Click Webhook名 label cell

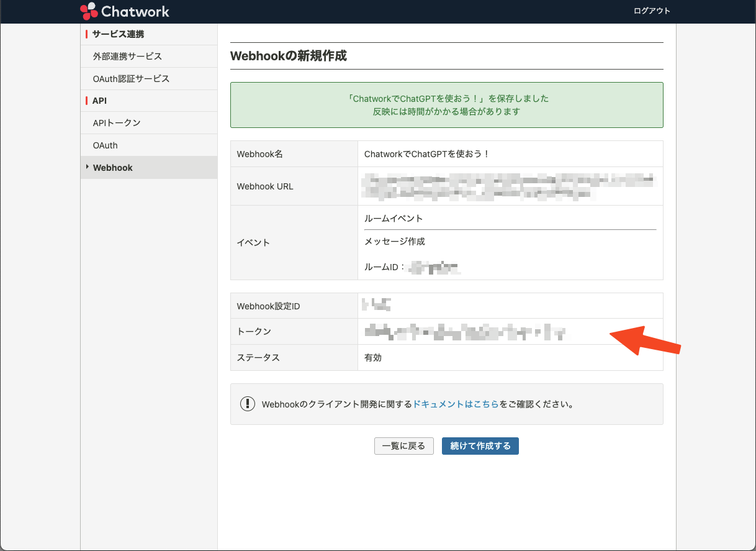294,154
